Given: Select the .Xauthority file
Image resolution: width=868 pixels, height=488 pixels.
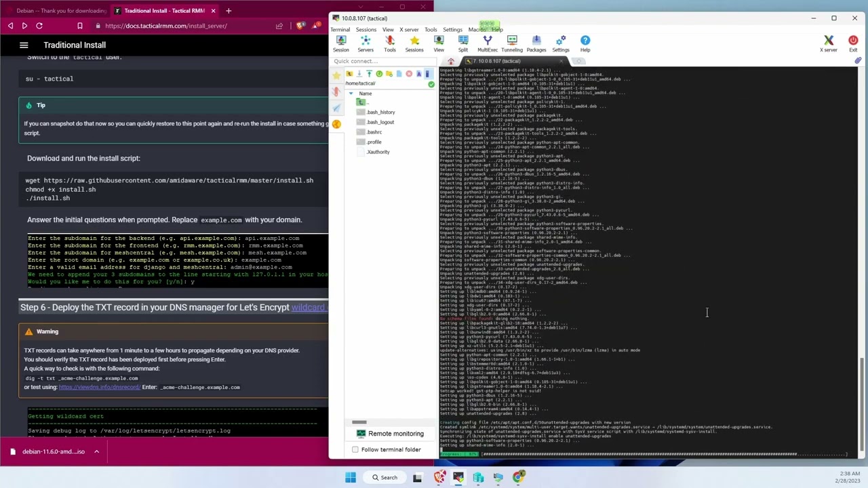Looking at the screenshot, I should coord(378,152).
